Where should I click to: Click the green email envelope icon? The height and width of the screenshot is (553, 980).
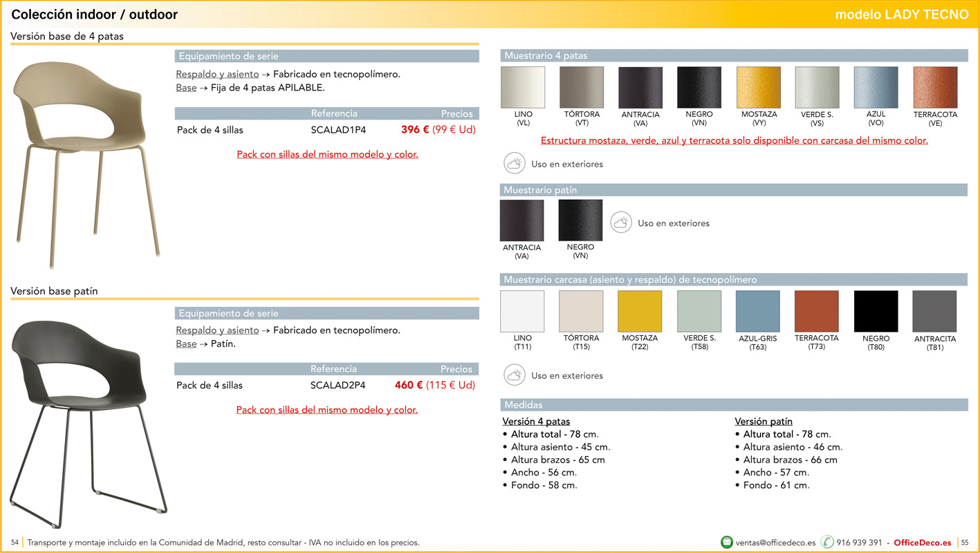(x=726, y=543)
